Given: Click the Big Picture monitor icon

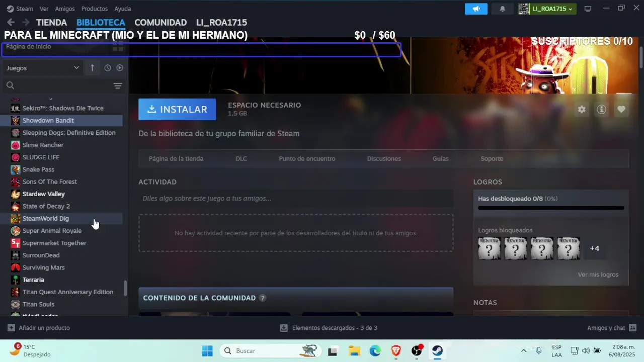Looking at the screenshot, I should click(x=587, y=9).
